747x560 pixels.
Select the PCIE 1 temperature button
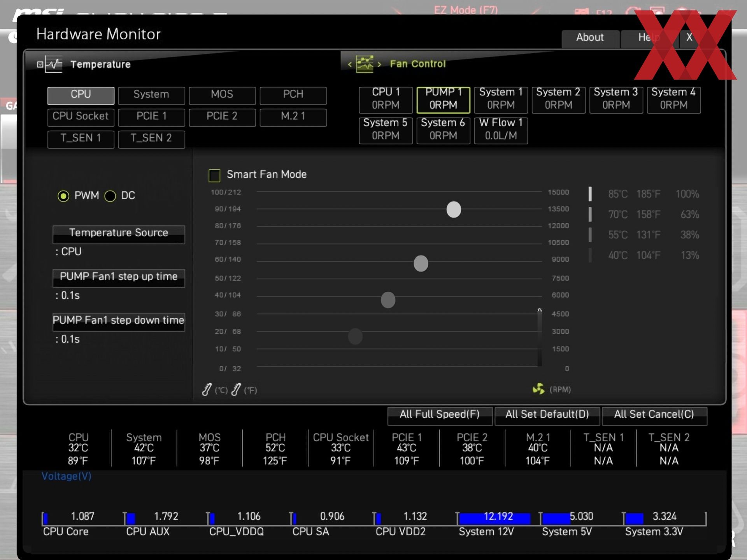pyautogui.click(x=151, y=117)
